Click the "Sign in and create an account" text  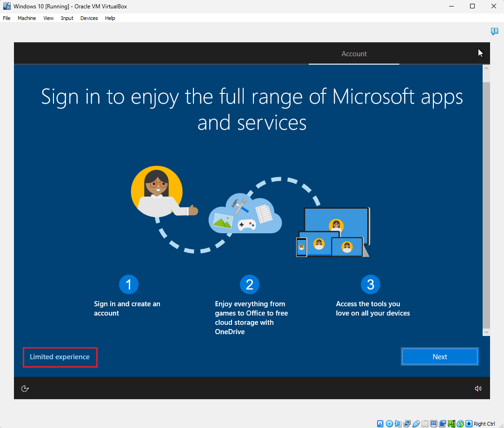pyautogui.click(x=127, y=309)
